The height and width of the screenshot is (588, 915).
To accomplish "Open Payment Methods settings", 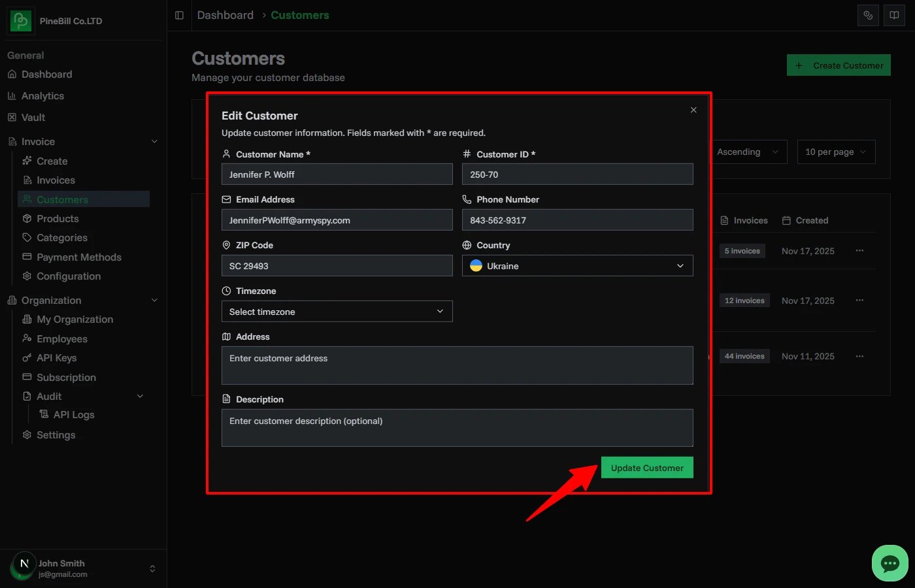I will coord(78,257).
